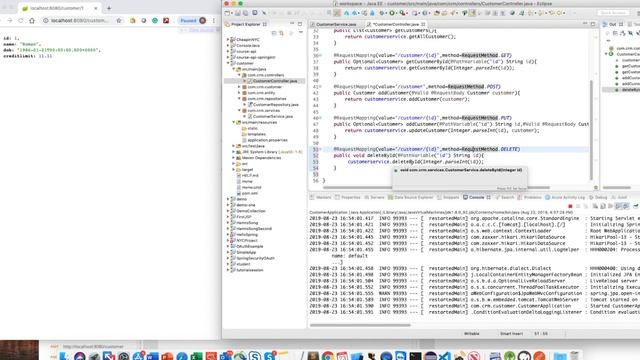640x360 pixels.
Task: Select the HELP.md file
Action: [x=247, y=176]
